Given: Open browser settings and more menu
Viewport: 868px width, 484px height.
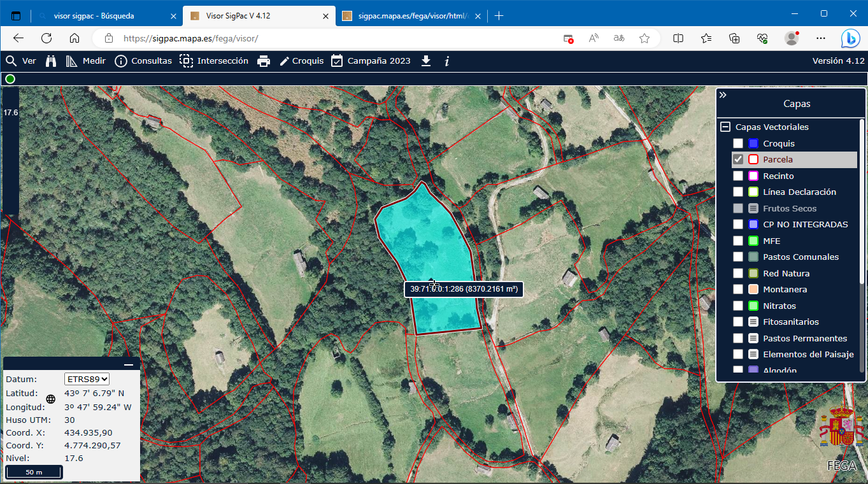Looking at the screenshot, I should (x=821, y=38).
